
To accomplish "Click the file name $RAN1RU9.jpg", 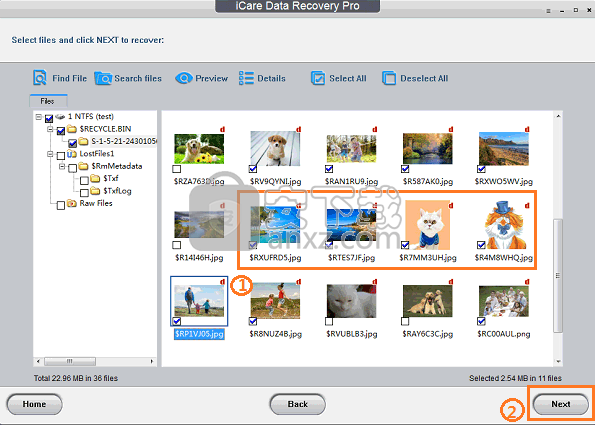I will (351, 181).
